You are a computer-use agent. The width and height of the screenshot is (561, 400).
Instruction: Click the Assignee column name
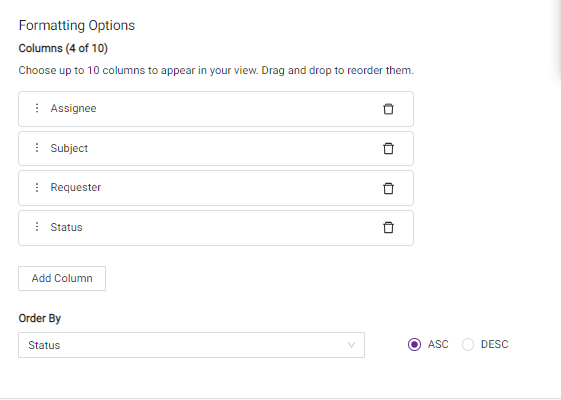tap(73, 108)
